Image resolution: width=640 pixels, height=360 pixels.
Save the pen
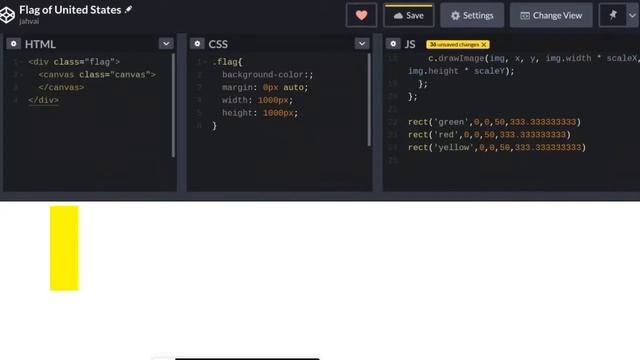click(409, 16)
